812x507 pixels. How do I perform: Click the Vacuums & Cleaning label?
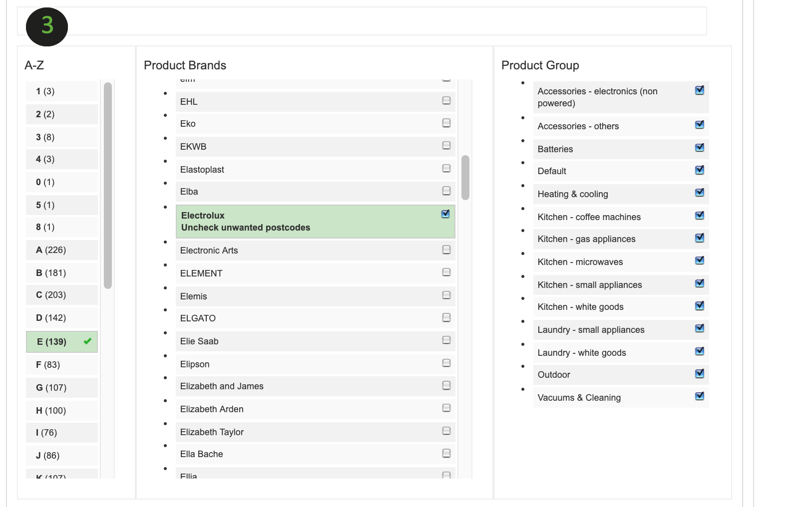579,398
